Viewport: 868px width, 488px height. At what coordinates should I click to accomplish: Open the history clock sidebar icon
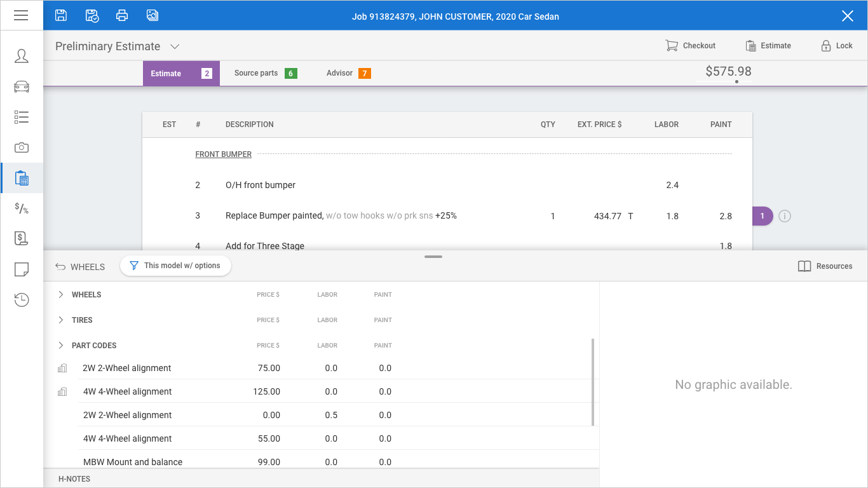(22, 300)
